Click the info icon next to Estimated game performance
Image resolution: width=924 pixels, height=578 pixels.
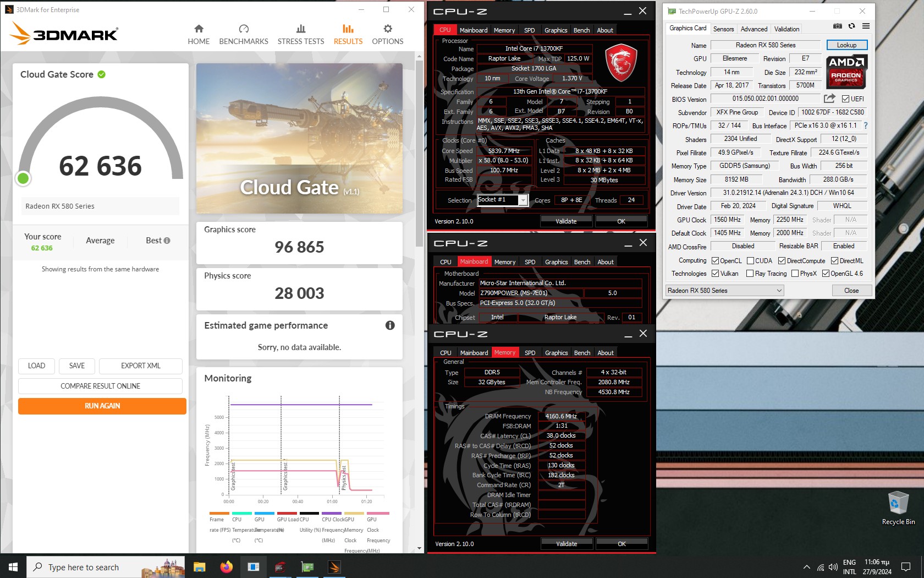coord(390,325)
